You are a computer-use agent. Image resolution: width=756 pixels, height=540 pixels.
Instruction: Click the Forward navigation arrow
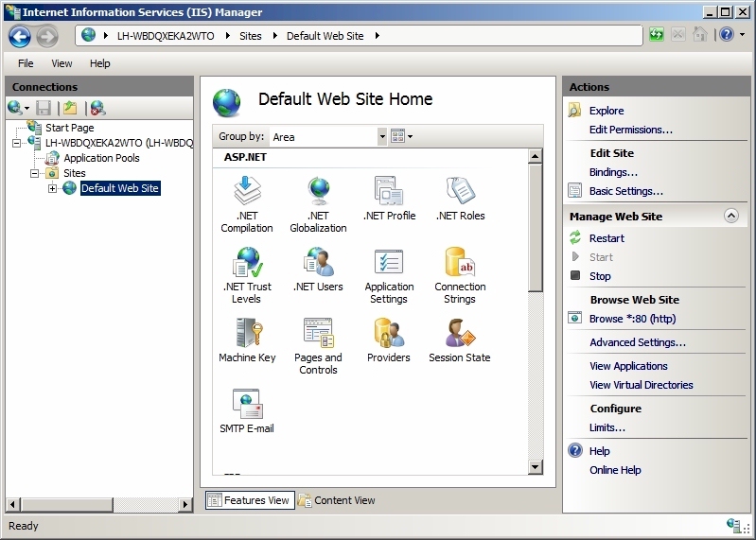47,36
